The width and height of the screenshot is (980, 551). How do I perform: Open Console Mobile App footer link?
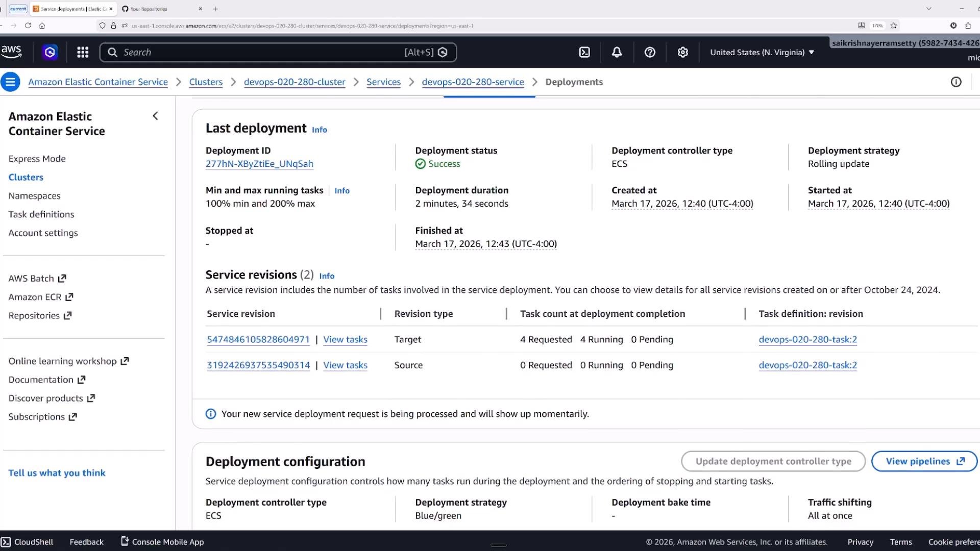pyautogui.click(x=162, y=542)
